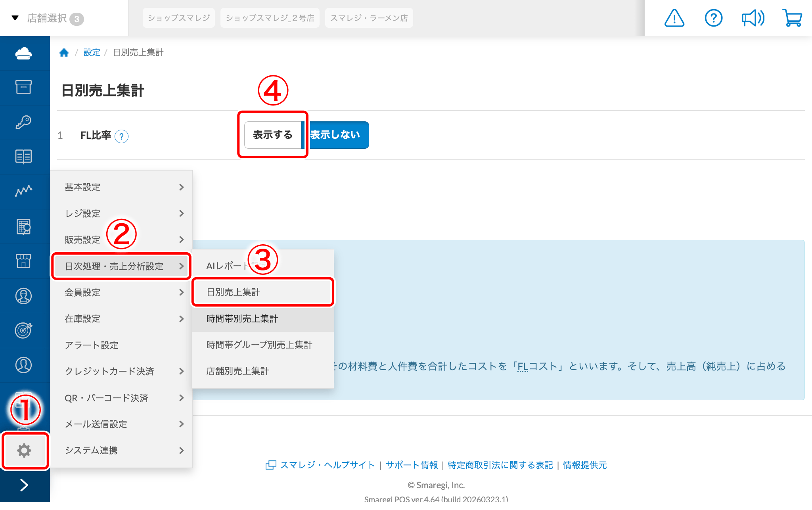Select 日別売上集計 from the submenu

[262, 292]
